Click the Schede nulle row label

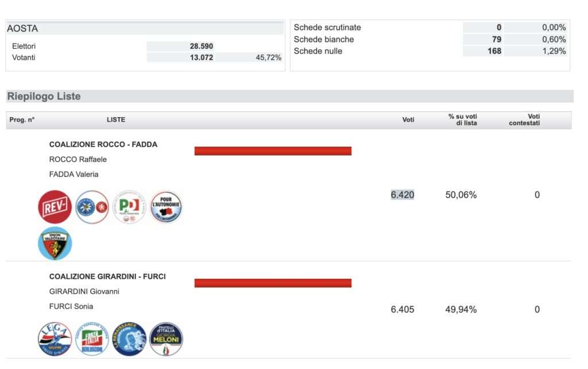tap(318, 51)
